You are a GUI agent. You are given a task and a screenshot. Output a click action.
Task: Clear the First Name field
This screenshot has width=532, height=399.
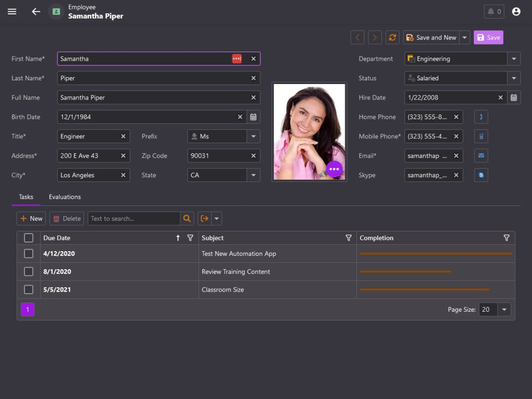pyautogui.click(x=253, y=59)
